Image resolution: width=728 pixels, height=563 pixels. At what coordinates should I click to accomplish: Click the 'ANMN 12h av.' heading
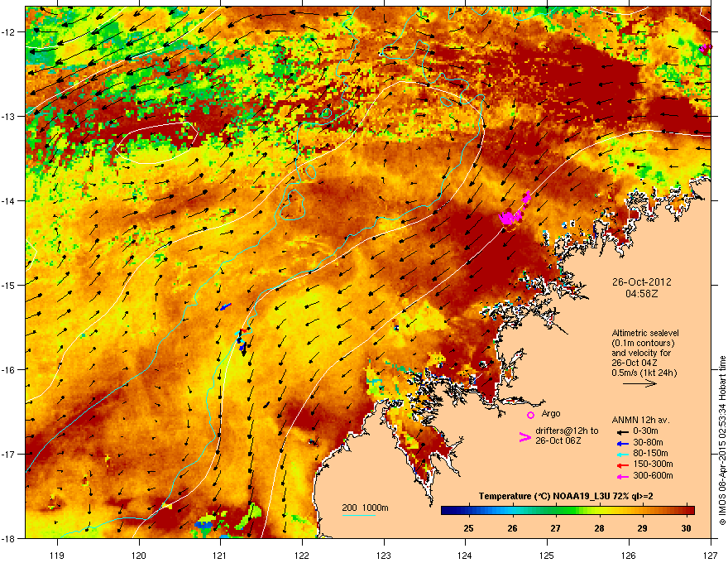click(x=640, y=420)
